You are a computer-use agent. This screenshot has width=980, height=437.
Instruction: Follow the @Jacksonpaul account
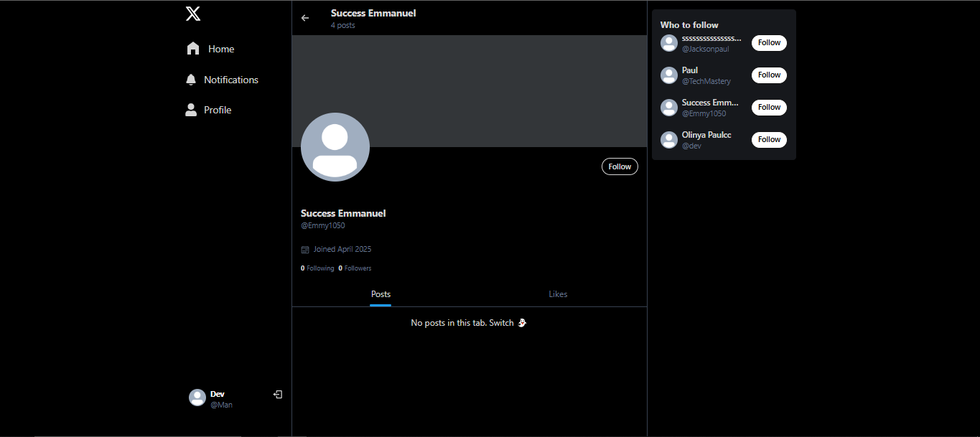(x=769, y=43)
